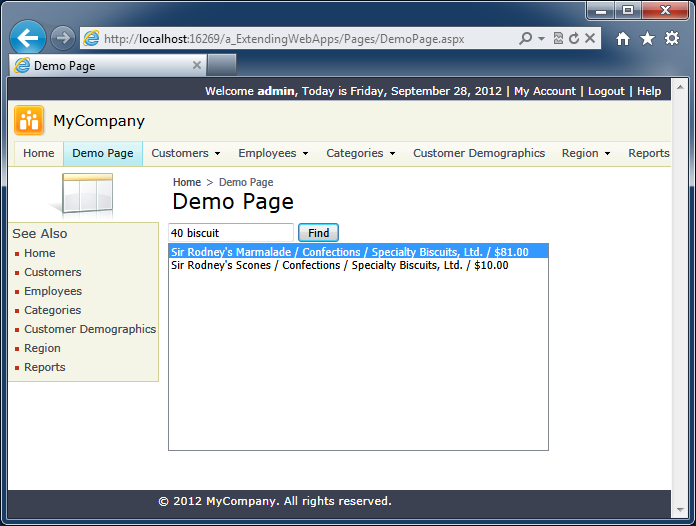Open browser Tools gear icon
The width and height of the screenshot is (696, 526).
click(672, 39)
